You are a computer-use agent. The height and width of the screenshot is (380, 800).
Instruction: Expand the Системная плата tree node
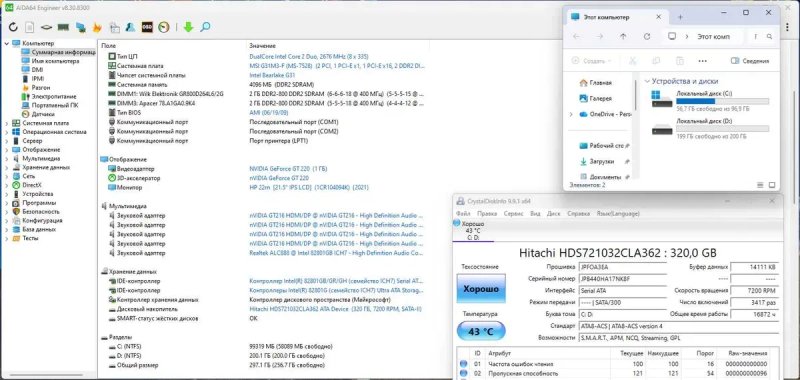pos(6,123)
